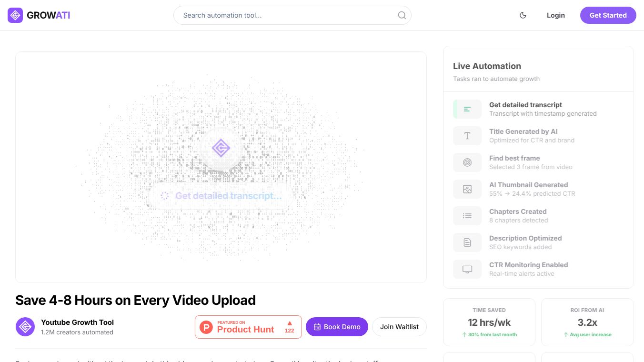The width and height of the screenshot is (644, 362).
Task: Click the Get Started button
Action: pyautogui.click(x=608, y=15)
